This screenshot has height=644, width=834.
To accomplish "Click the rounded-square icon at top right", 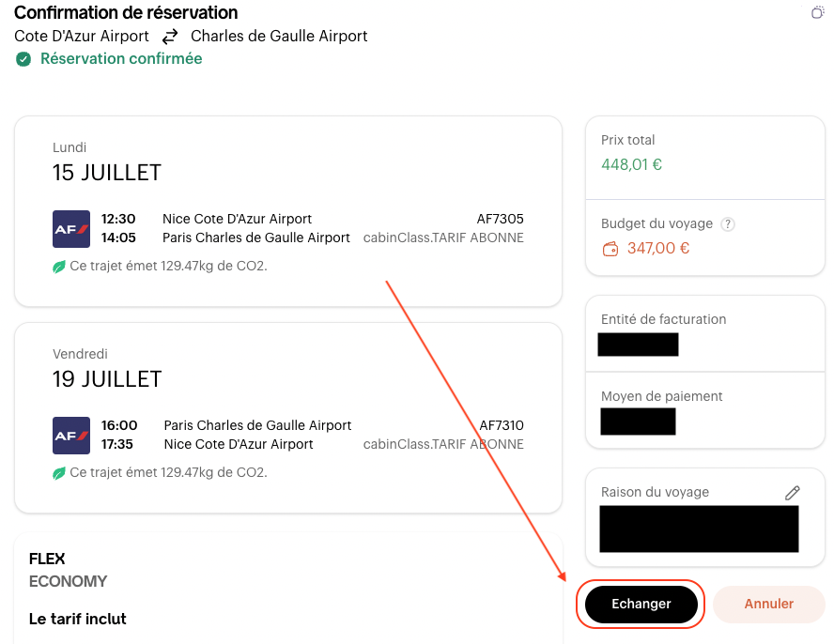I will 817,12.
